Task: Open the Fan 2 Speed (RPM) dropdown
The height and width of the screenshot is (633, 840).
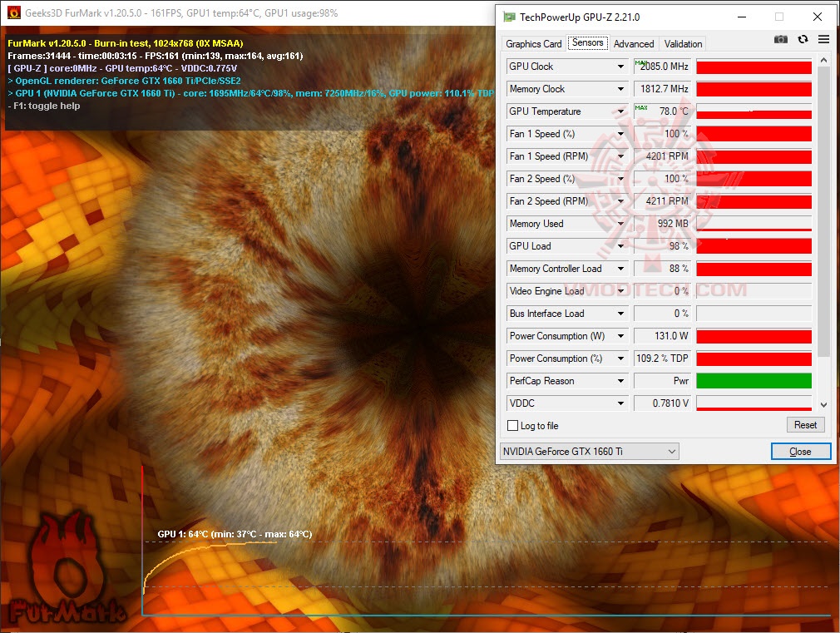Action: 620,201
